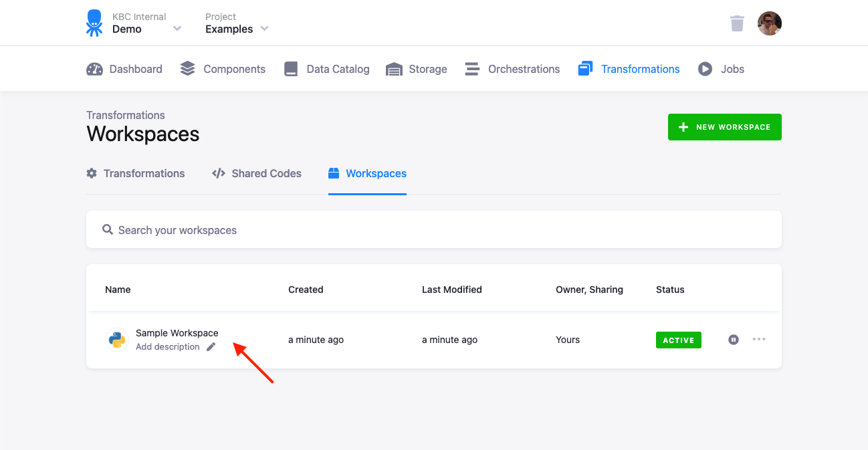This screenshot has height=450, width=868.
Task: Click the Dashboard gauge icon
Action: pos(95,69)
